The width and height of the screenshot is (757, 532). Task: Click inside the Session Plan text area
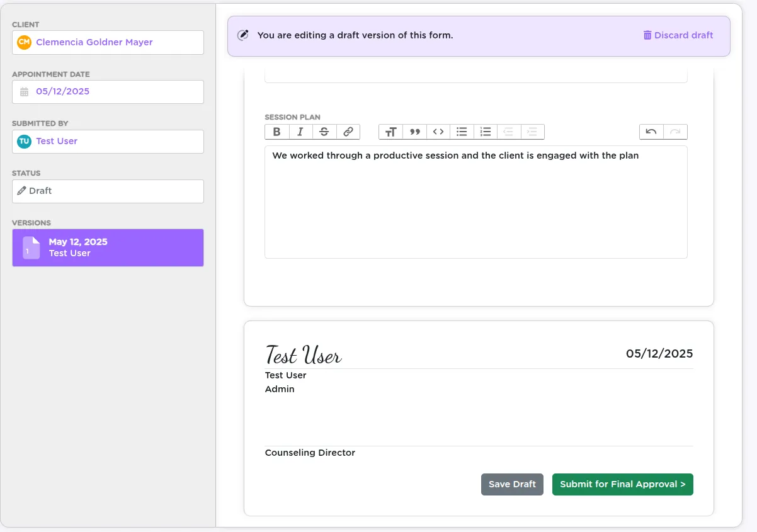(x=475, y=201)
